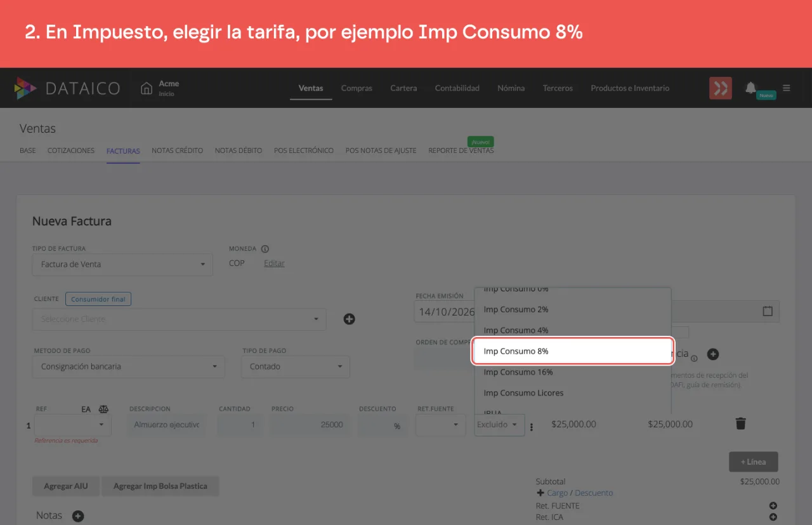
Task: Click Editar currency link
Action: point(274,263)
